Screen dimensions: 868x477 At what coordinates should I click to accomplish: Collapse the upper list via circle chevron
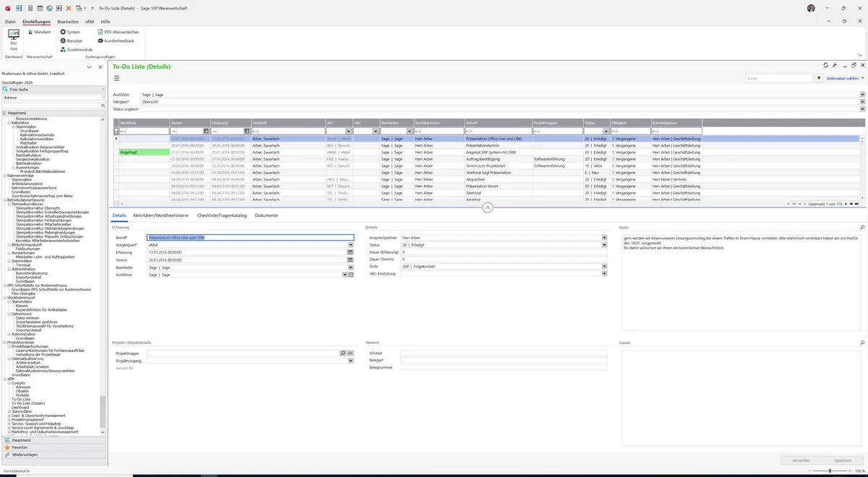coord(488,207)
